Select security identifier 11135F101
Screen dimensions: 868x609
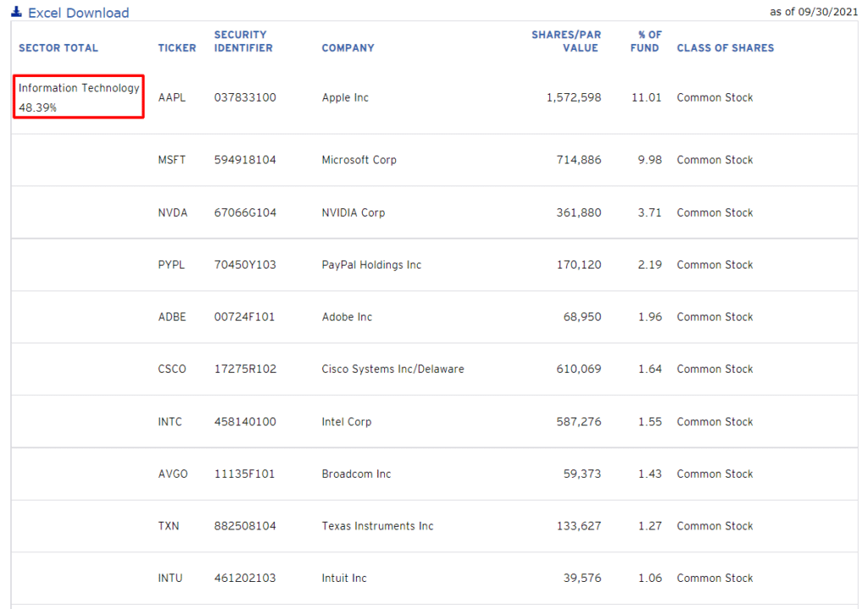coord(245,474)
